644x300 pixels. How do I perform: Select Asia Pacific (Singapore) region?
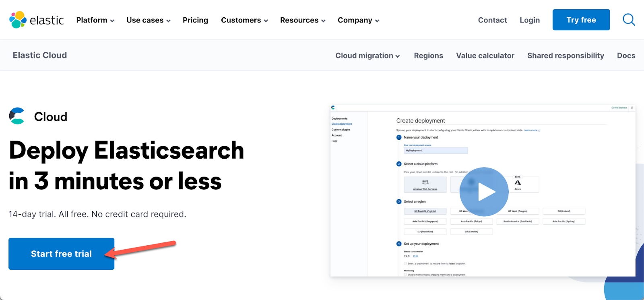(x=425, y=221)
